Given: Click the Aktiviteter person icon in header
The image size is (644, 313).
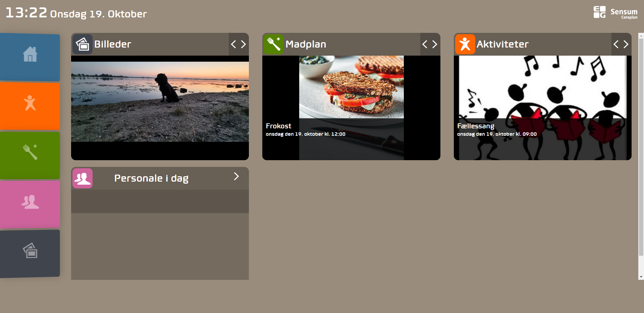Looking at the screenshot, I should 465,44.
